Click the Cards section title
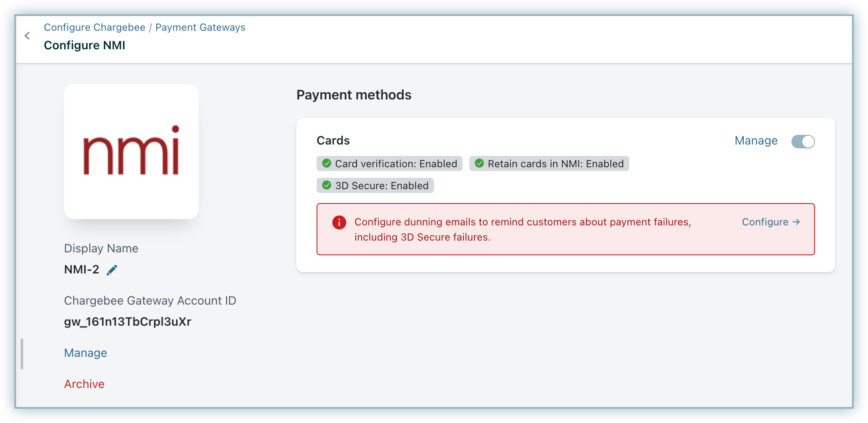 pos(333,141)
